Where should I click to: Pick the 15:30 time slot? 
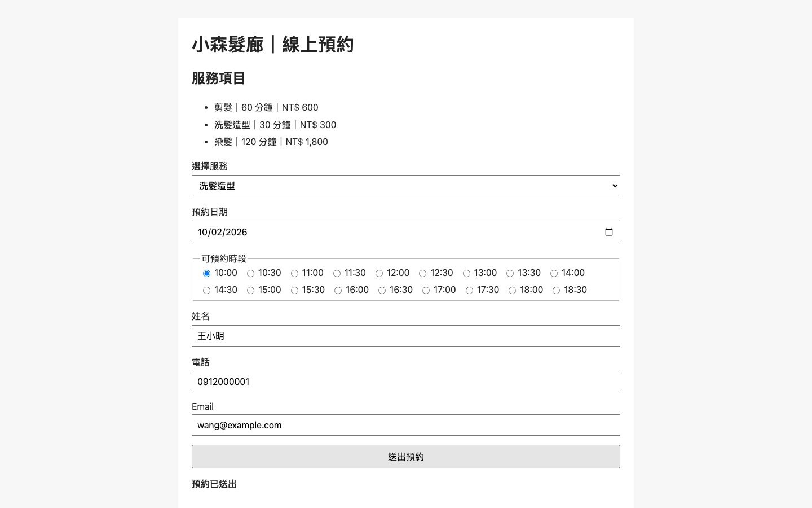[x=294, y=290]
